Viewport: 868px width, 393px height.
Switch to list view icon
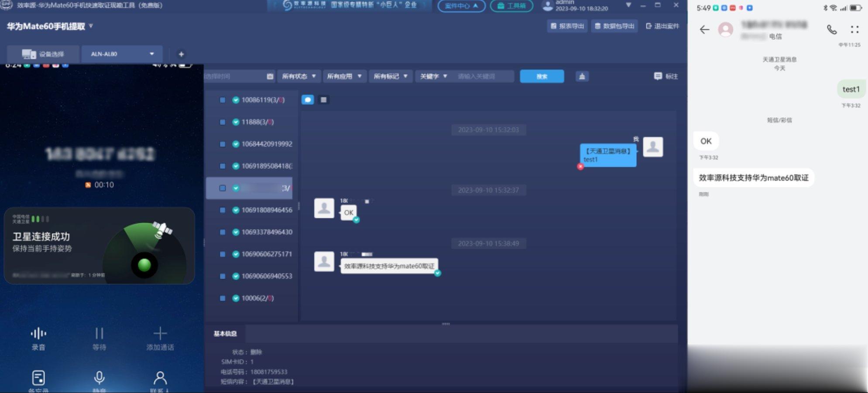(x=323, y=100)
